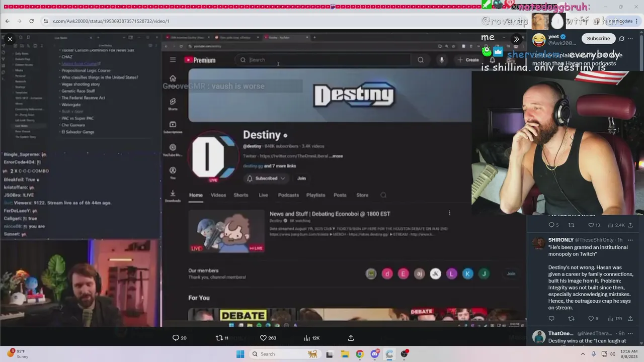Image resolution: width=644 pixels, height=362 pixels.
Task: Switch to the Live channel tab
Action: 263,195
